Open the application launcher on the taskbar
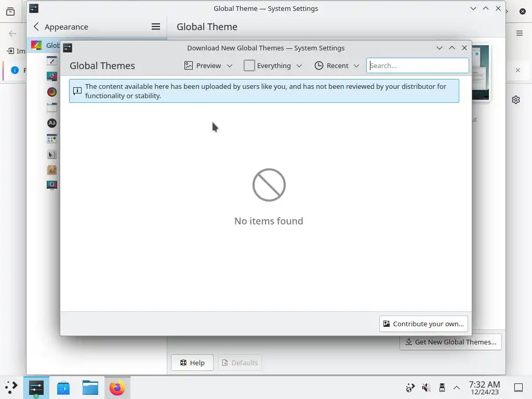Viewport: 532px width, 399px height. (x=11, y=388)
